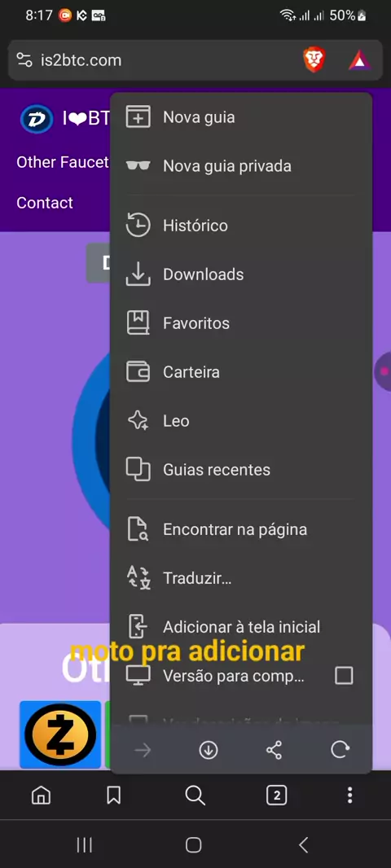Image resolution: width=391 pixels, height=868 pixels.
Task: Click the Zcash coin thumbnail
Action: [59, 734]
